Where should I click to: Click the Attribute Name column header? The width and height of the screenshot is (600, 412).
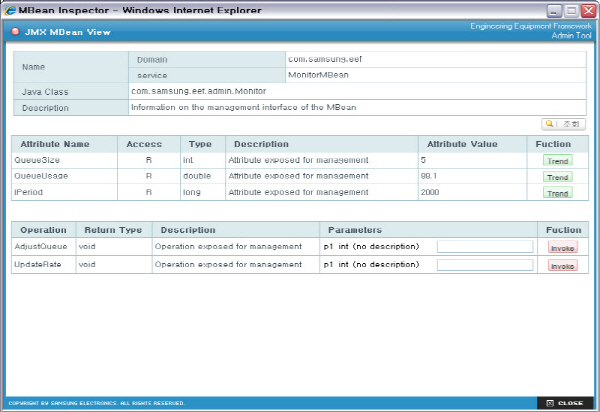(x=55, y=144)
